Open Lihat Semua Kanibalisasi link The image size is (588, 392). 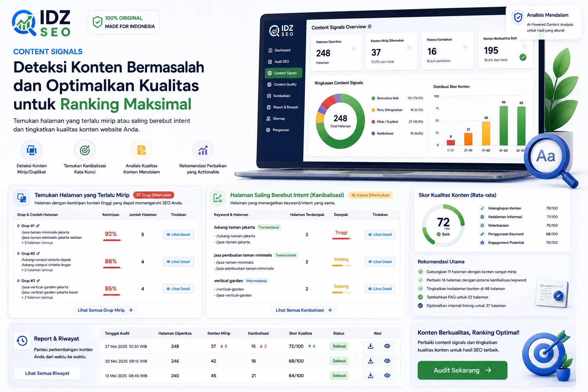click(304, 310)
